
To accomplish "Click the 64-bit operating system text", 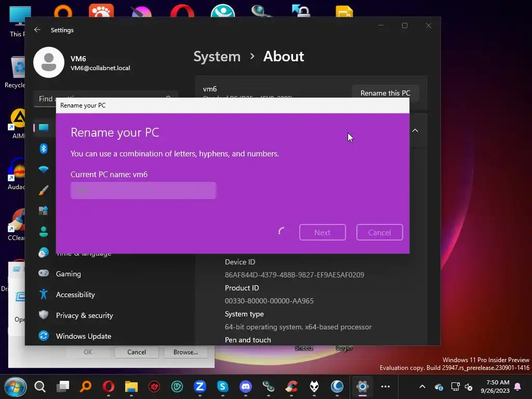I will tap(298, 327).
